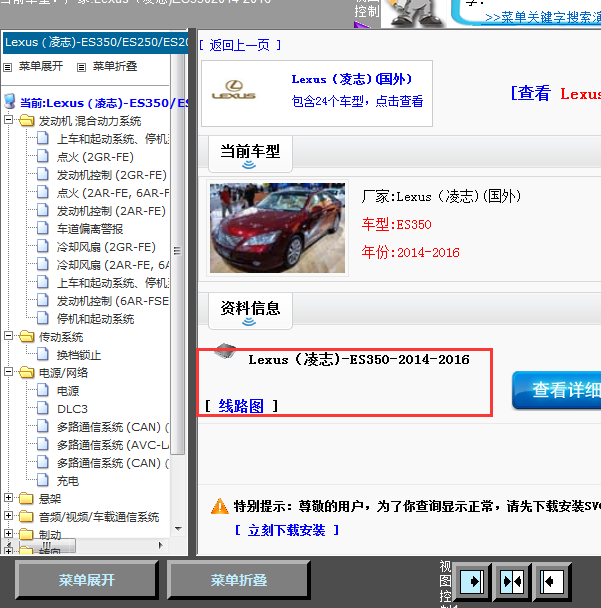601x608 pixels.
Task: Collapse the 电源/网络 tree node
Action: [9, 371]
